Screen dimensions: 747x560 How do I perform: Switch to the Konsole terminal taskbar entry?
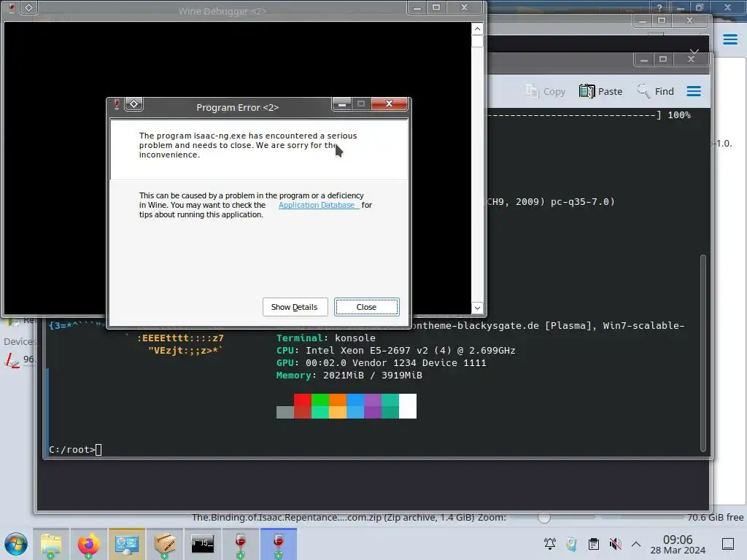click(x=203, y=544)
